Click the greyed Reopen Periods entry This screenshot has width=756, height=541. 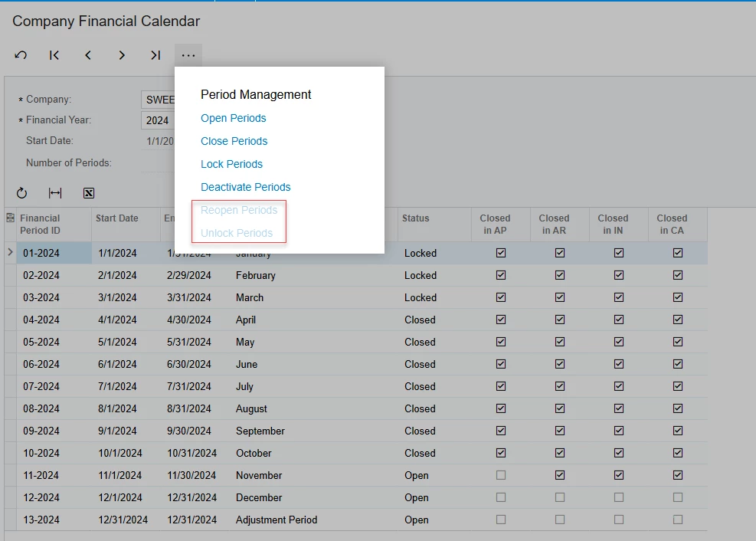tap(239, 210)
